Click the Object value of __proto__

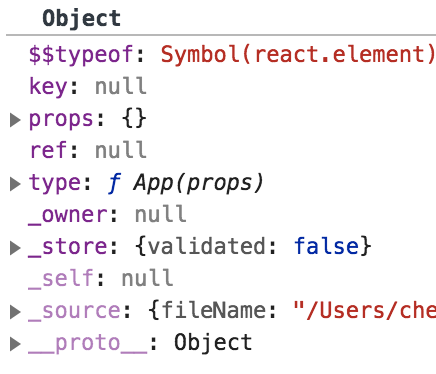(213, 343)
